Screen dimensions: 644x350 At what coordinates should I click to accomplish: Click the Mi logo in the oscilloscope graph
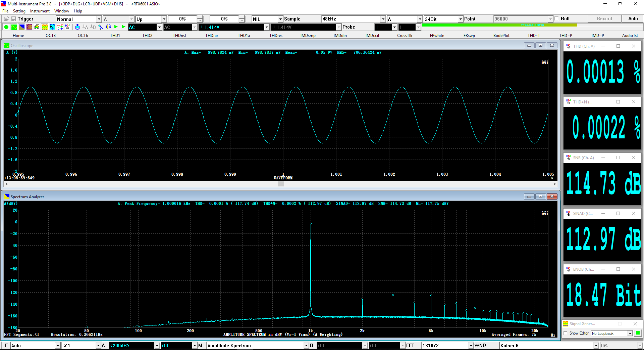545,62
